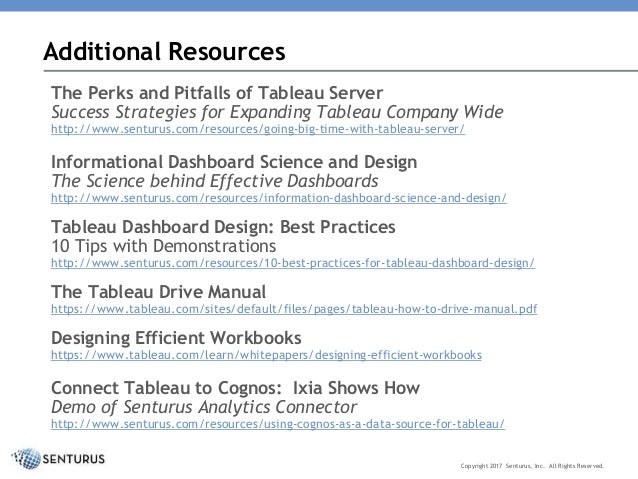Image resolution: width=638 pixels, height=479 pixels.
Task: Click the 'Additional Resources' slide title
Action: tap(164, 51)
